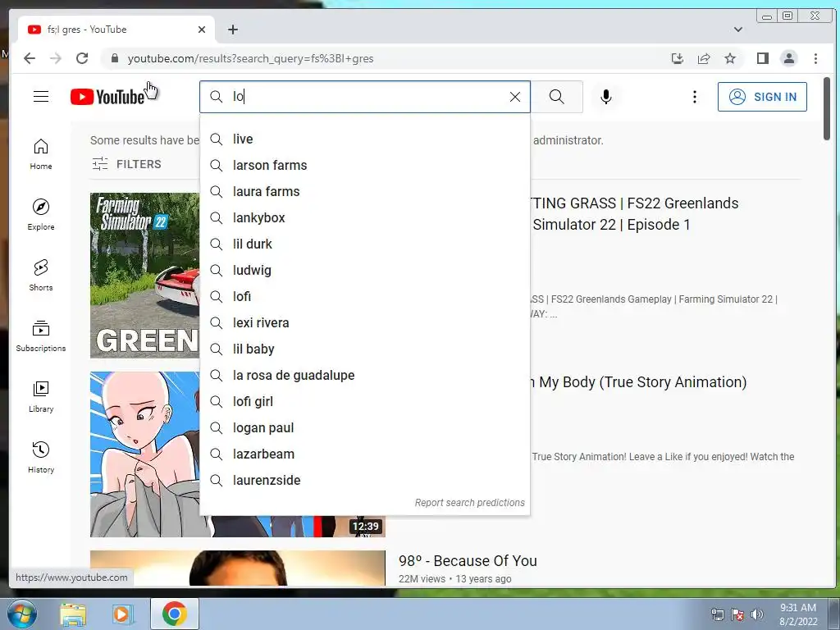Click into the YouTube search input field

click(364, 97)
